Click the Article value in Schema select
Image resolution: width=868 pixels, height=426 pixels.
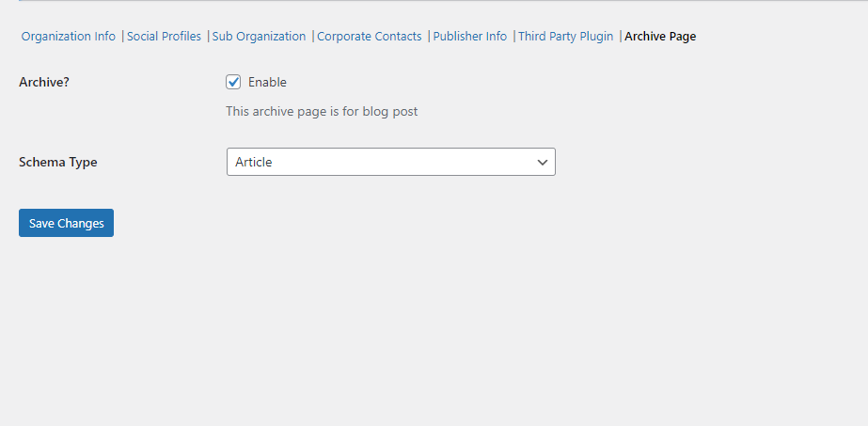tap(254, 162)
